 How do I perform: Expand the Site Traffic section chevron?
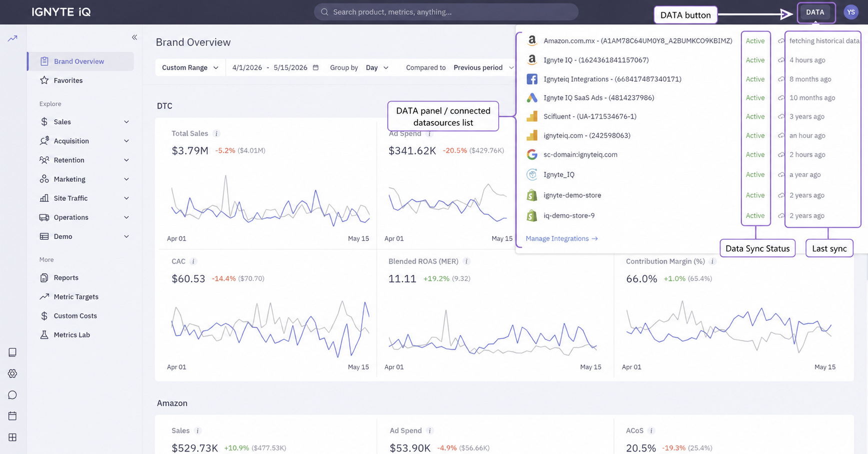coord(127,198)
